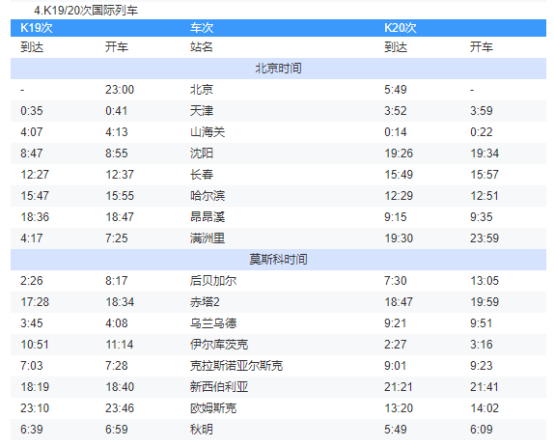The width and height of the screenshot is (554, 443).
Task: Click K20 departure time 6:09
Action: [x=481, y=429]
